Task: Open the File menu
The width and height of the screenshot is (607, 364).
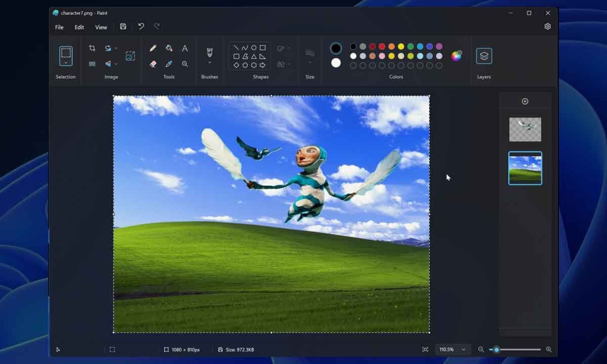Action: [59, 27]
